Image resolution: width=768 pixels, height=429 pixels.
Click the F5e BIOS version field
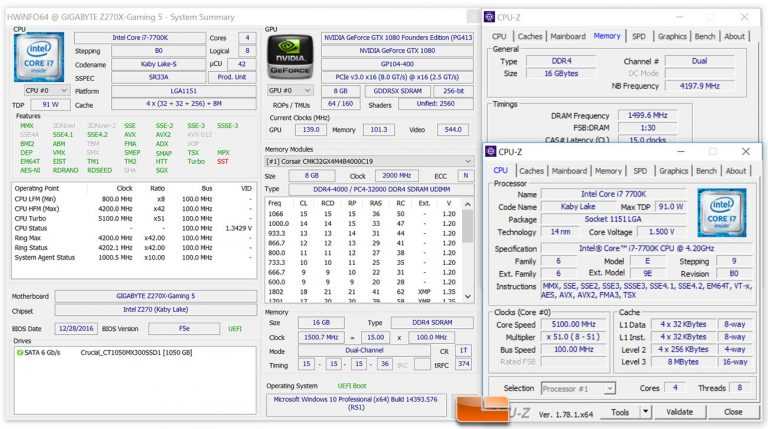click(x=184, y=329)
